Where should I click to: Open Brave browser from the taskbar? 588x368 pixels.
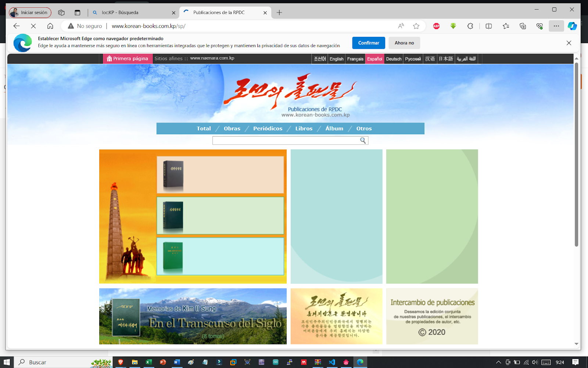(x=121, y=362)
